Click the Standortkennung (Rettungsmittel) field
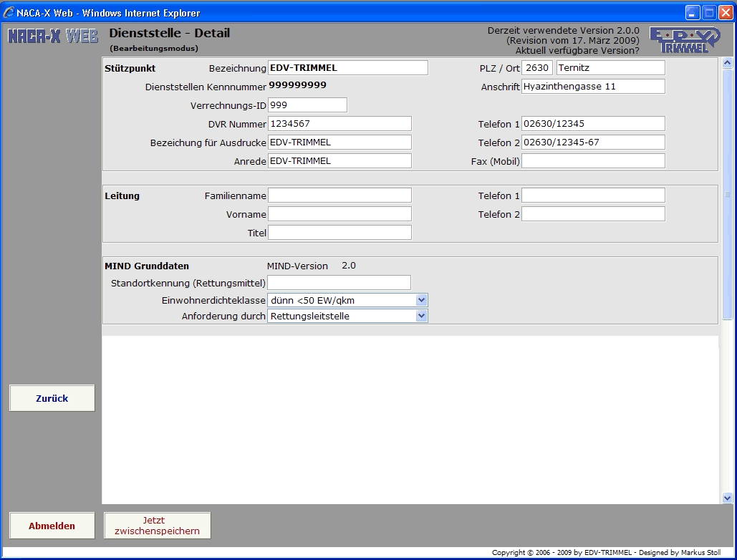Viewport: 737px width, 560px height. tap(339, 283)
